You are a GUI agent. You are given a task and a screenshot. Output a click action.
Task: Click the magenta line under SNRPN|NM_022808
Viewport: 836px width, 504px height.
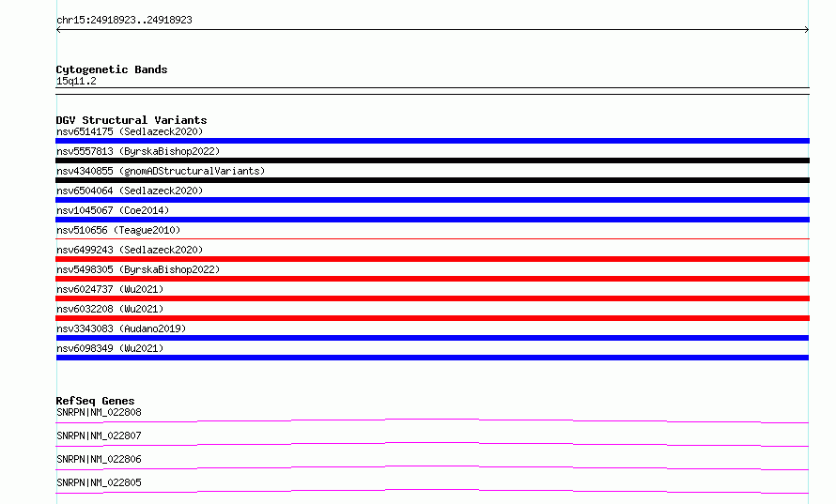[432, 420]
